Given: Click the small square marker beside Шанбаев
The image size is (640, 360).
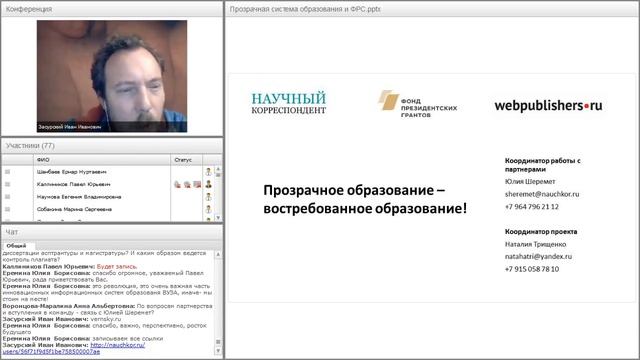Looking at the screenshot, I should click(x=7, y=172).
